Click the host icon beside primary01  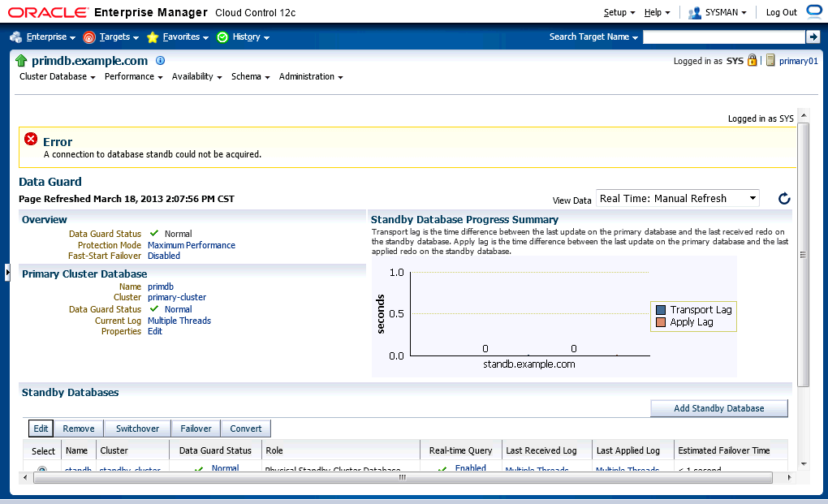[x=770, y=60]
